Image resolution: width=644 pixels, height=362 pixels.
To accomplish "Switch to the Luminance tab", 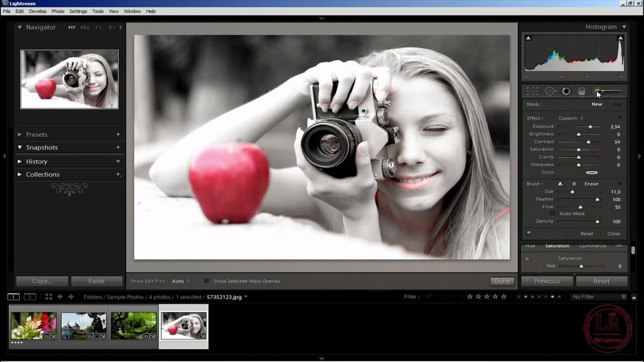I will tap(592, 246).
